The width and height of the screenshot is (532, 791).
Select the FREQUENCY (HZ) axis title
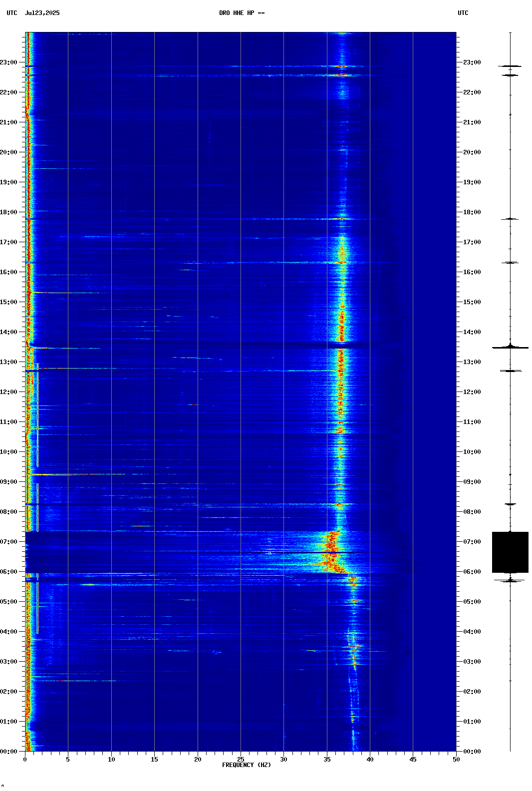click(247, 765)
